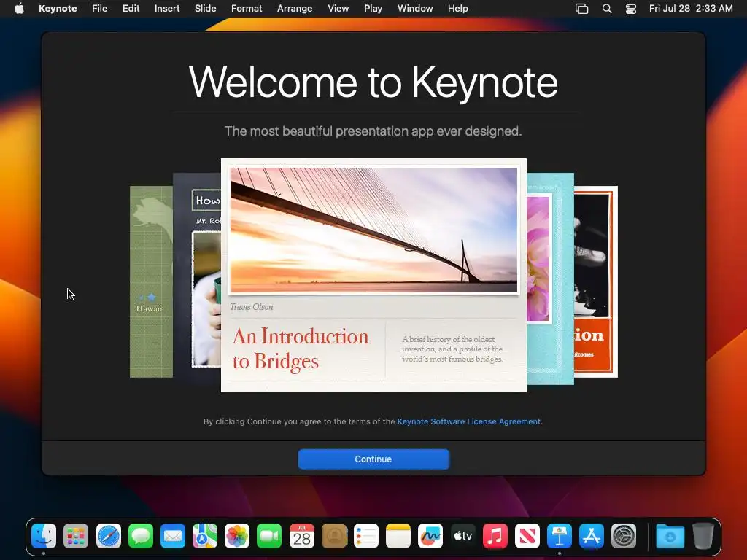747x560 pixels.
Task: Open the Play menu
Action: pyautogui.click(x=373, y=9)
